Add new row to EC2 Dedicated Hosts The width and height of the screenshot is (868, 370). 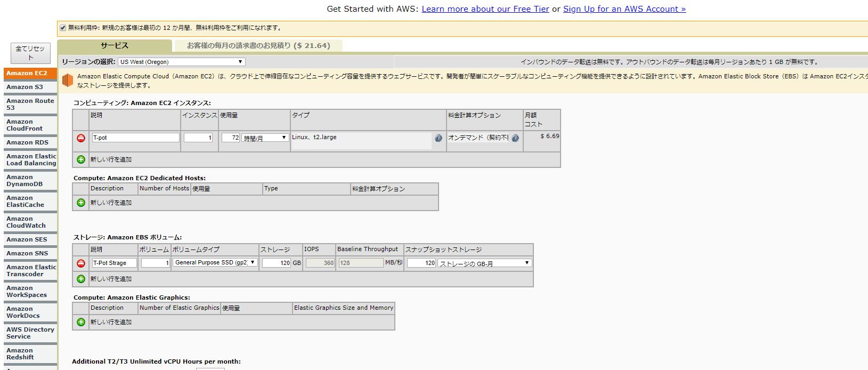[81, 203]
